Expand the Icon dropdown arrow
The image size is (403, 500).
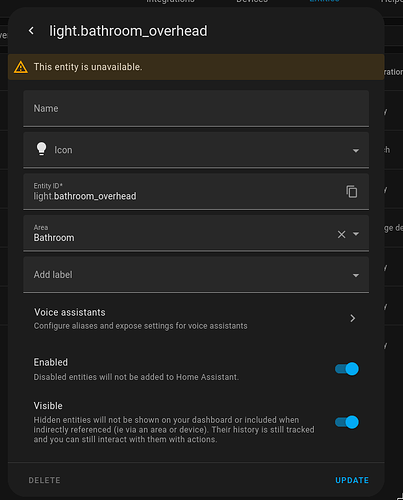pos(356,151)
